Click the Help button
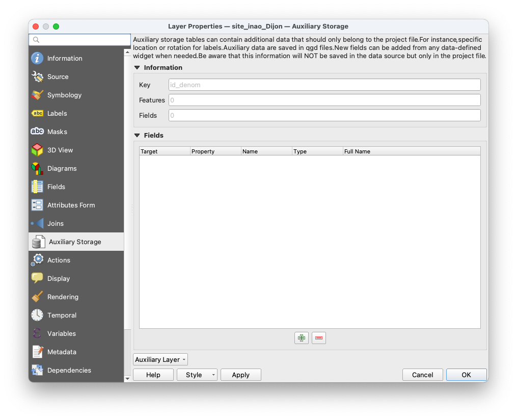Screen dimensions: 517x420 tap(153, 375)
